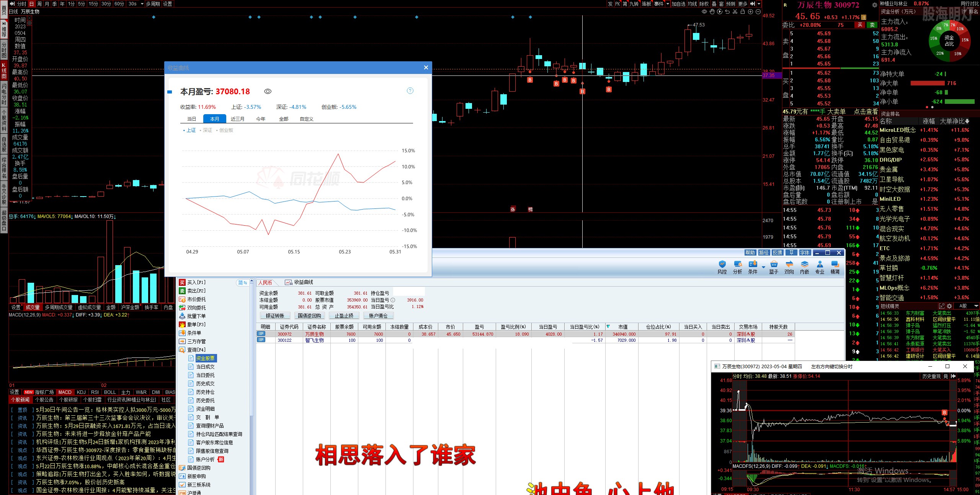Sort by 大单净比 column arrow

(967, 121)
